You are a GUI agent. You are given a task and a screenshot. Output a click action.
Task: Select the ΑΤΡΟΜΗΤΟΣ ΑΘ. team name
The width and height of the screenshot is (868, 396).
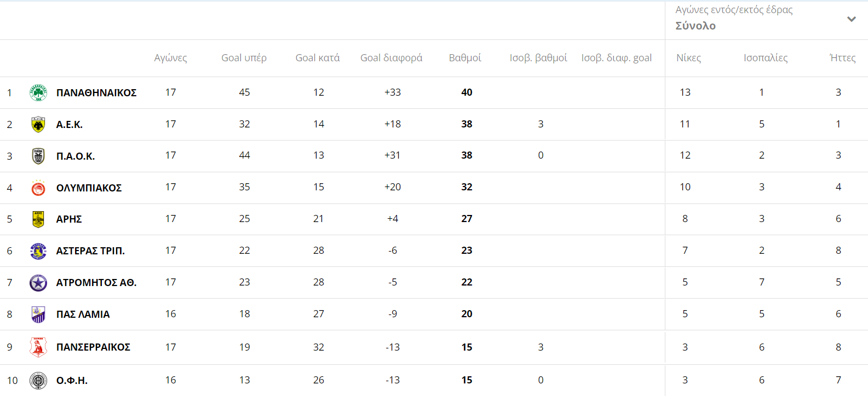coord(96,283)
